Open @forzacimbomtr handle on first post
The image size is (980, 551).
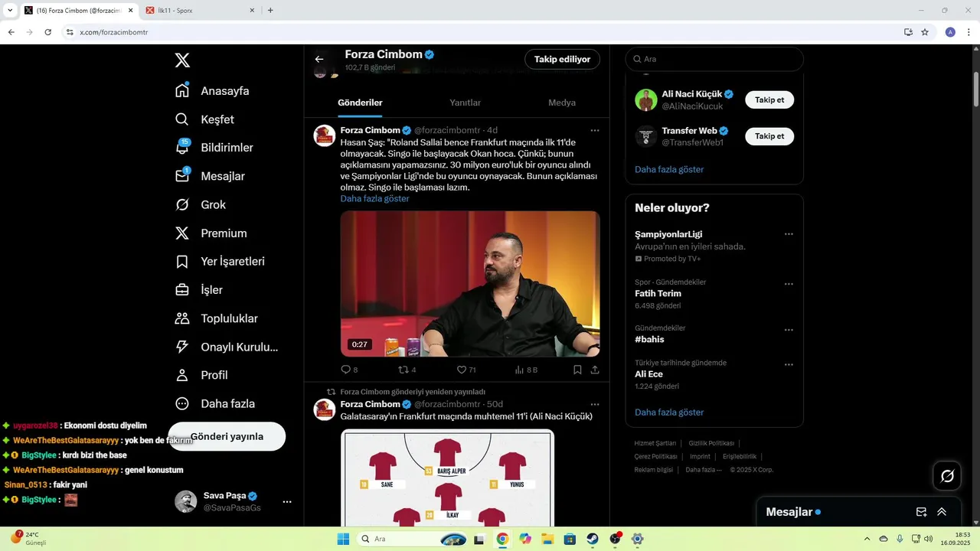pos(447,130)
